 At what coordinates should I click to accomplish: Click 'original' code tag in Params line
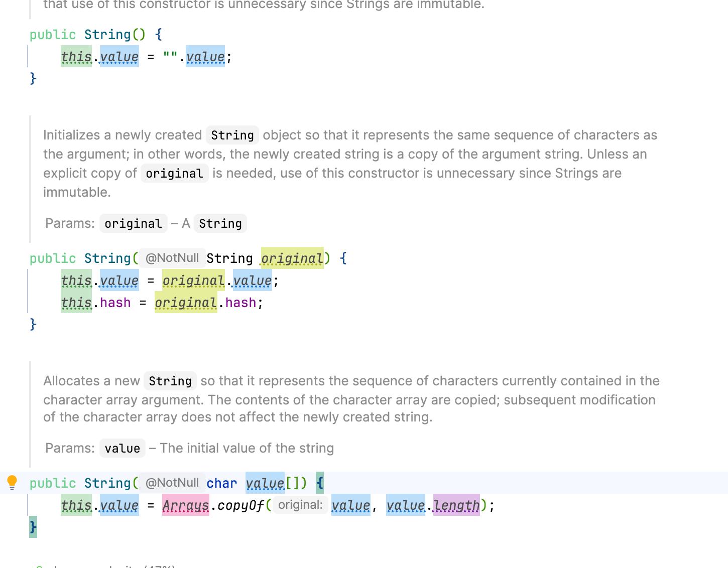coord(134,223)
